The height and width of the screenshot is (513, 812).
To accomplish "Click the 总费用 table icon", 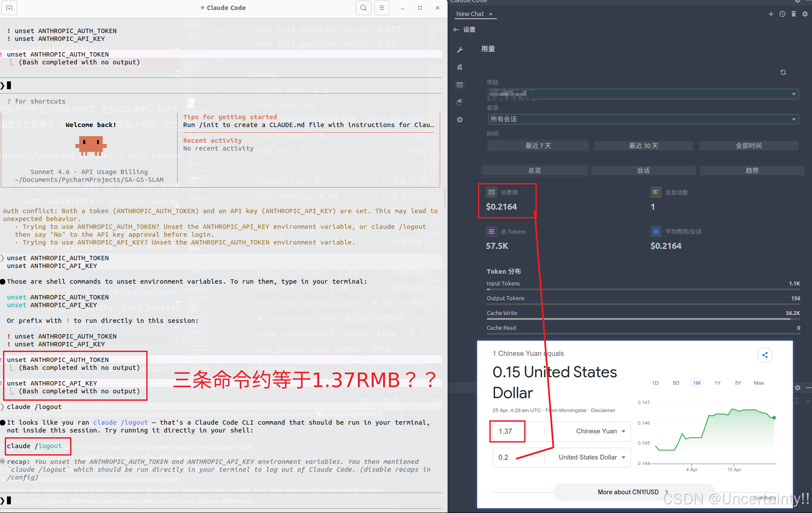I will (x=492, y=192).
